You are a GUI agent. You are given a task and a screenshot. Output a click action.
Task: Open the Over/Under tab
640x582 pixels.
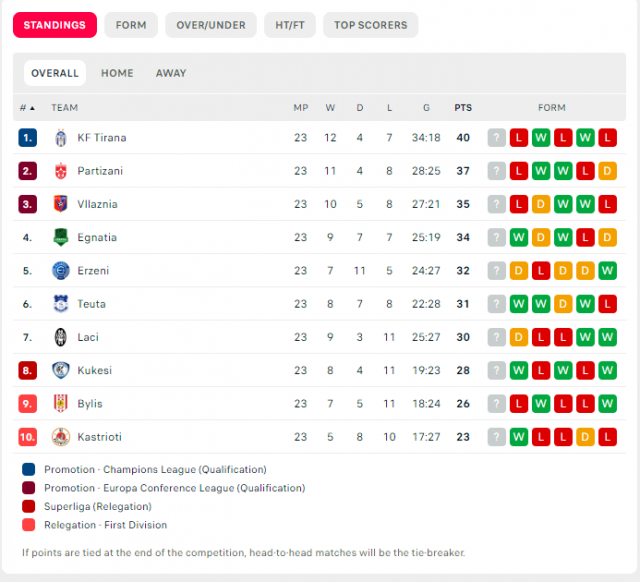211,25
